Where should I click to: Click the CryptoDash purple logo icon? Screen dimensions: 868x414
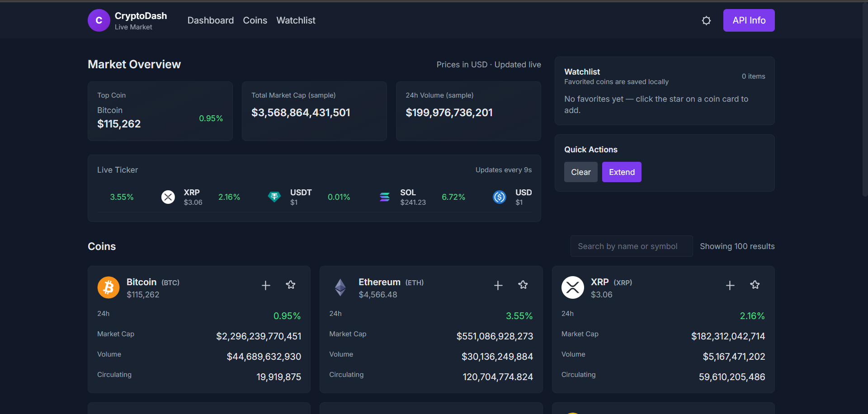click(x=99, y=20)
